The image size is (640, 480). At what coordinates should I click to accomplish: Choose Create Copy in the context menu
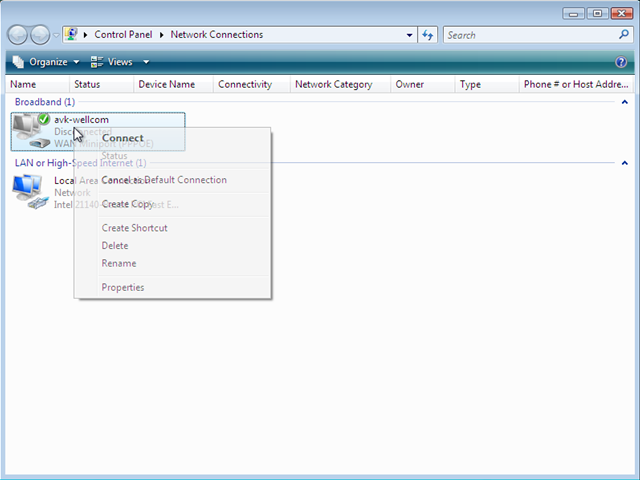point(172,204)
